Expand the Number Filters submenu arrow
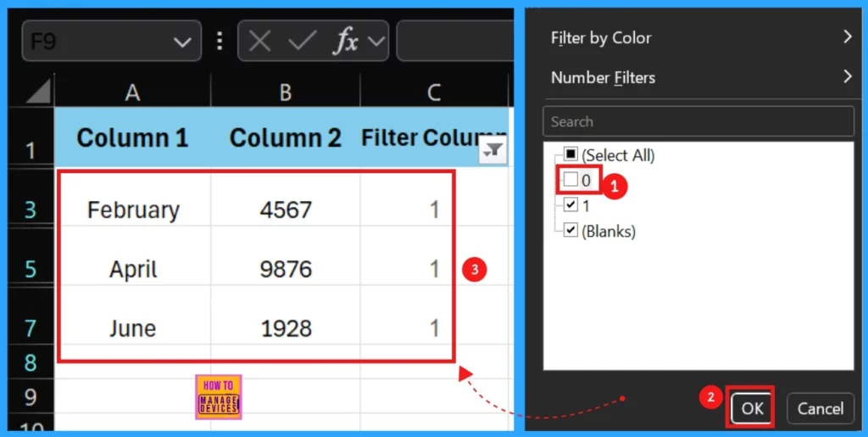This screenshot has width=868, height=437. pos(847,77)
